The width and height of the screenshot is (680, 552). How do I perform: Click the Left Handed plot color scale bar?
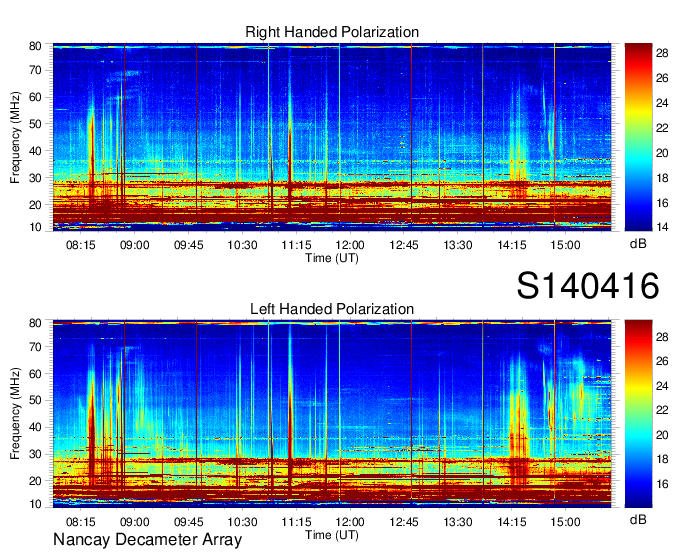pyautogui.click(x=638, y=414)
